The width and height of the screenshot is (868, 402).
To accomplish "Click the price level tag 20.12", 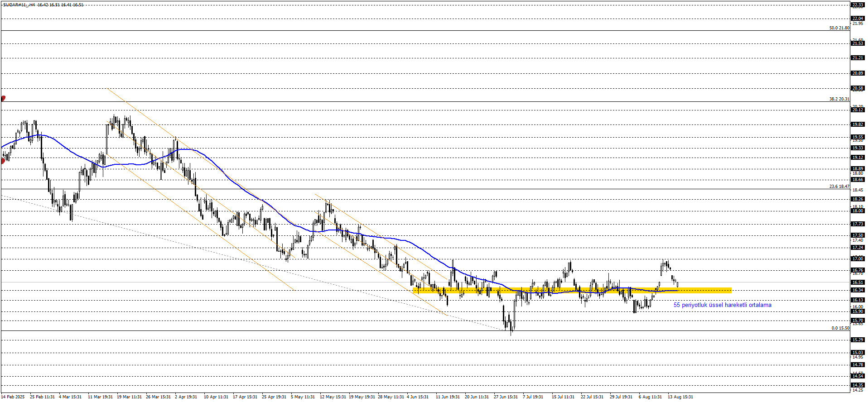I will [858, 110].
